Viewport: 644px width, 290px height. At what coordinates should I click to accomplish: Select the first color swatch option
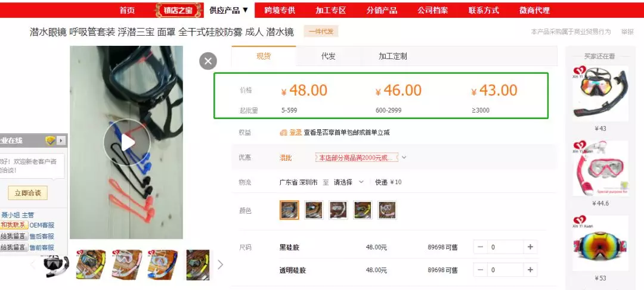pos(289,210)
